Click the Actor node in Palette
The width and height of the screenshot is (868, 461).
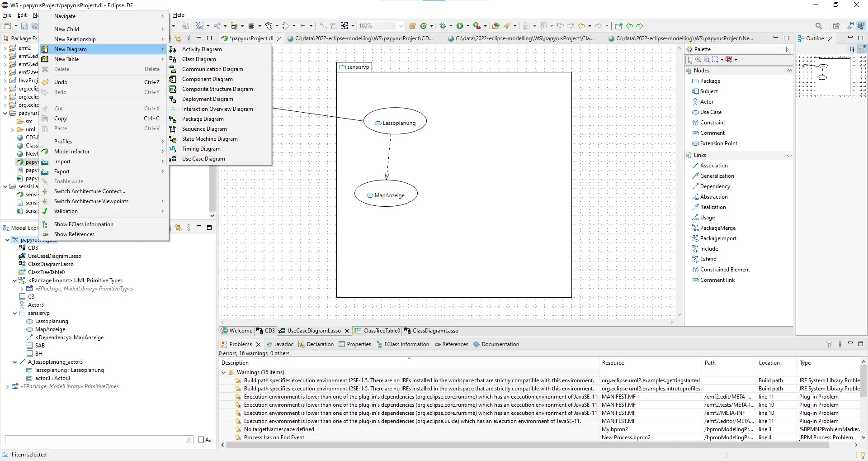(x=707, y=102)
